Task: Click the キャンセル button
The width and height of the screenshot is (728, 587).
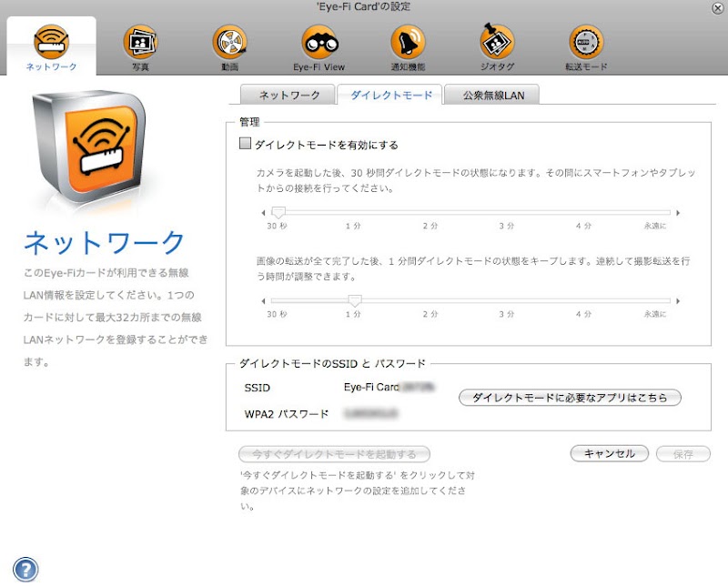Action: coord(609,454)
